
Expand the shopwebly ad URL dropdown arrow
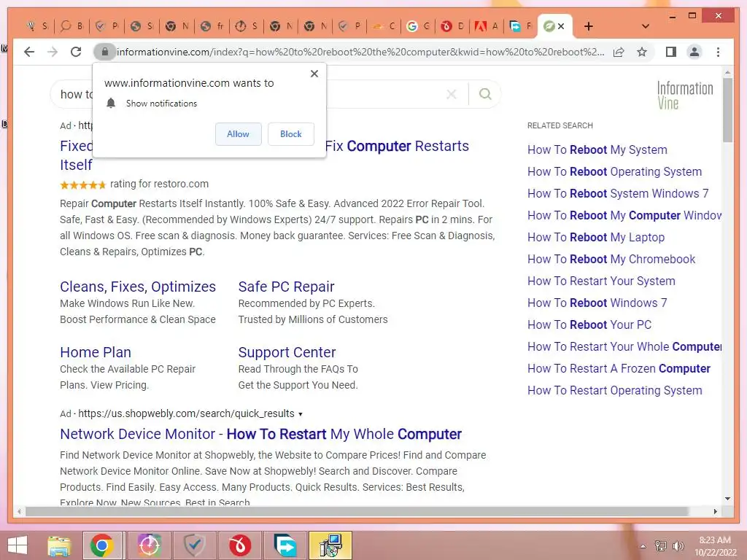point(300,414)
